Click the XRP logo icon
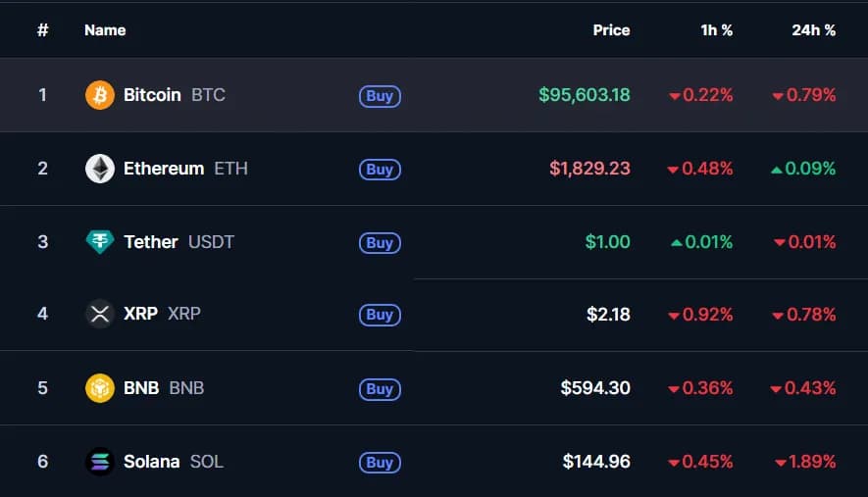Image resolution: width=868 pixels, height=497 pixels. (x=100, y=315)
